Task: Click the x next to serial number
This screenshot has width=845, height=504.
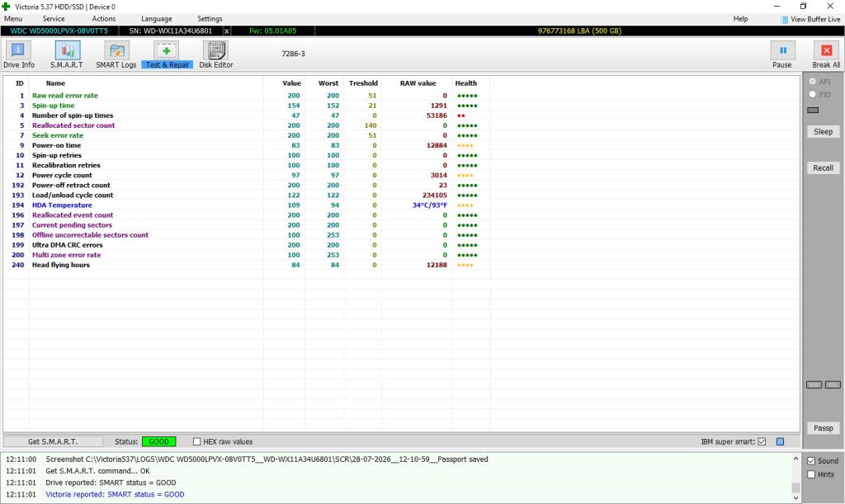Action: tap(227, 31)
